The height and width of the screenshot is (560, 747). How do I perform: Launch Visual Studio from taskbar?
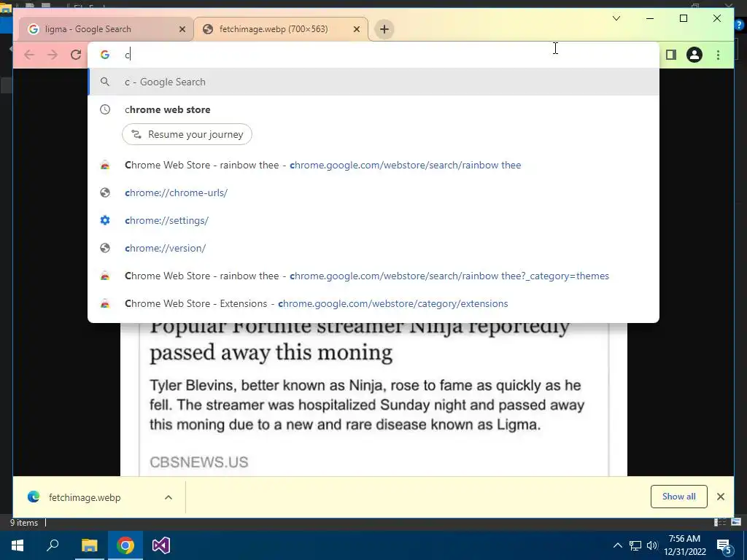(161, 545)
